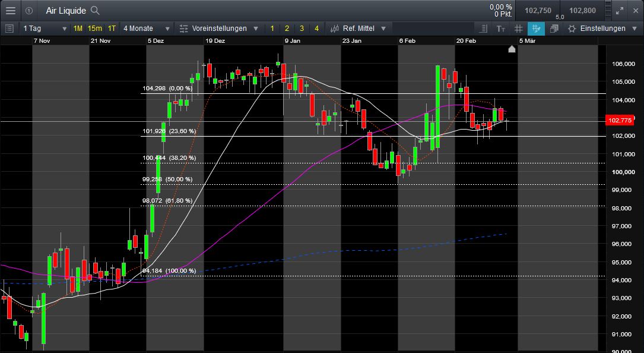
Task: Click the text size (Tт) icon
Action: click(x=500, y=29)
